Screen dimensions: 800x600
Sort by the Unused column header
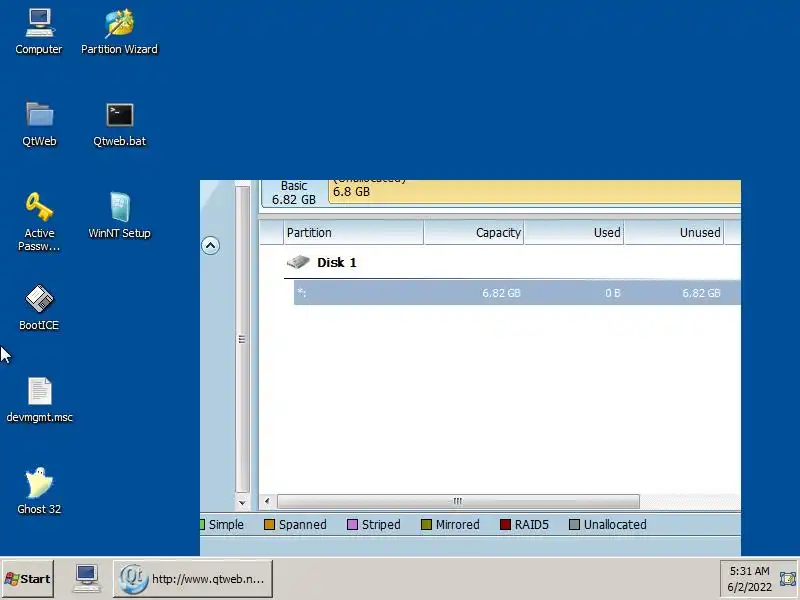(674, 233)
